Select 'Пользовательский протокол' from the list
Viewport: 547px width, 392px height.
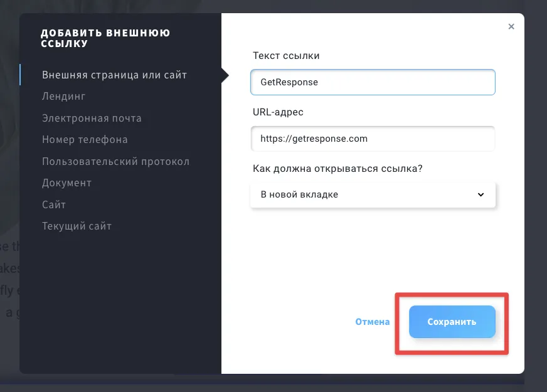point(116,161)
